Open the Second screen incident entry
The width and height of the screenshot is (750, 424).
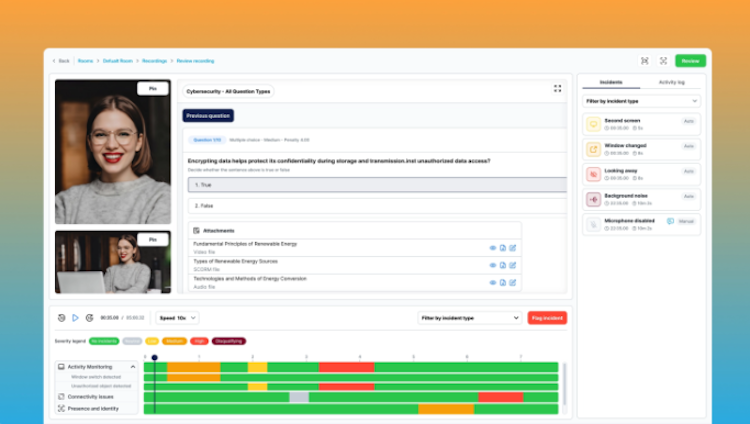click(641, 124)
